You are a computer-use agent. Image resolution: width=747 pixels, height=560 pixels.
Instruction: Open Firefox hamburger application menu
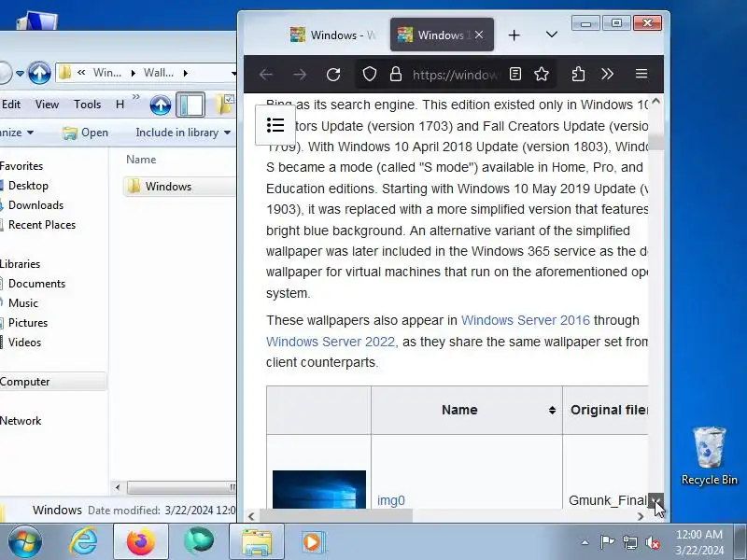pyautogui.click(x=641, y=75)
